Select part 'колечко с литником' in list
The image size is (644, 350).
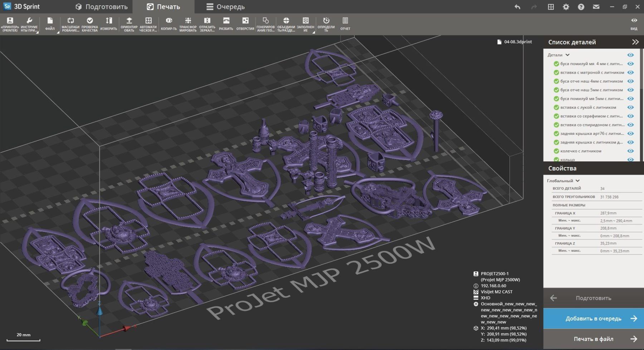581,151
